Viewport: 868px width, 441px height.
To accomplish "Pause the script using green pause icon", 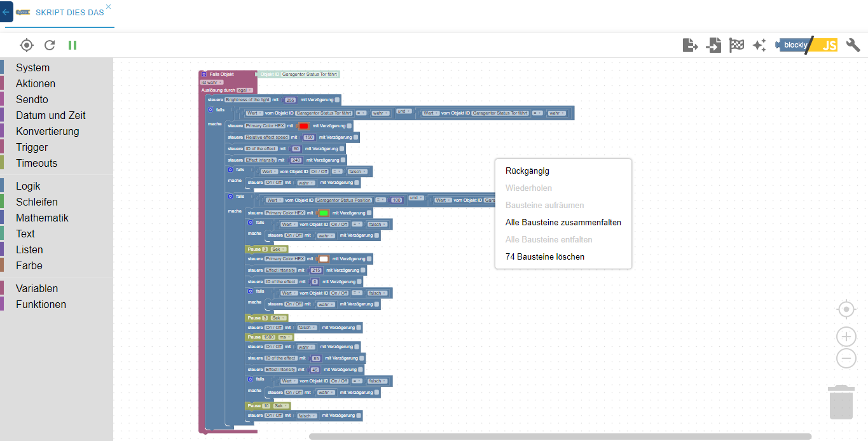I will tap(72, 45).
